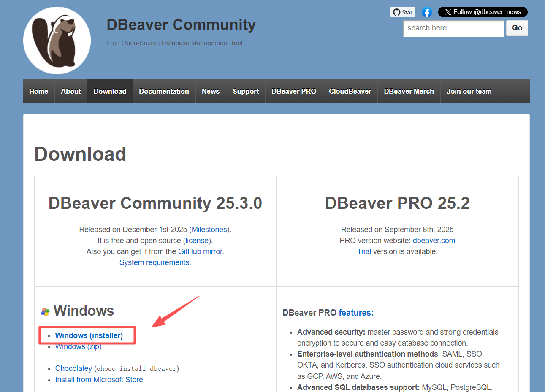Go to the About page
The height and width of the screenshot is (392, 545).
pos(71,91)
